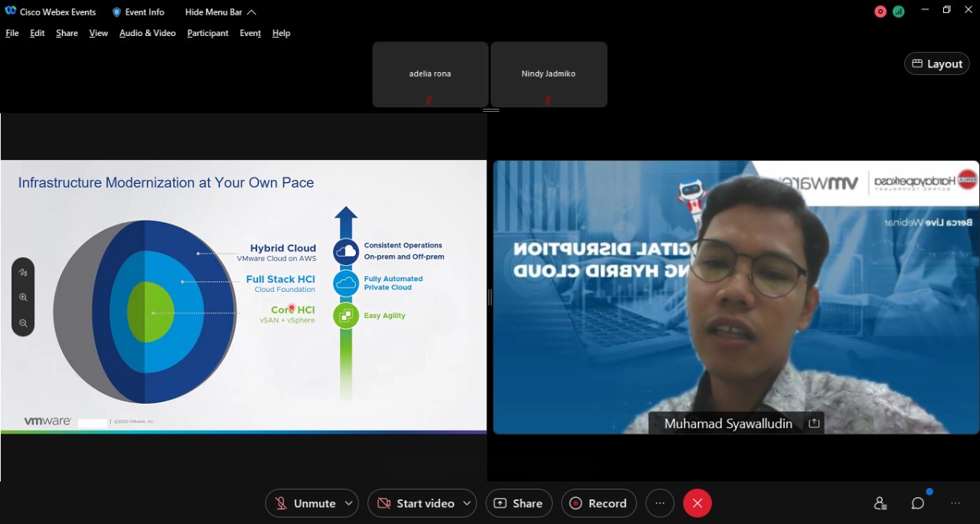Click the slide title Infrastructure Modernization
This screenshot has width=980, height=524.
tap(166, 182)
